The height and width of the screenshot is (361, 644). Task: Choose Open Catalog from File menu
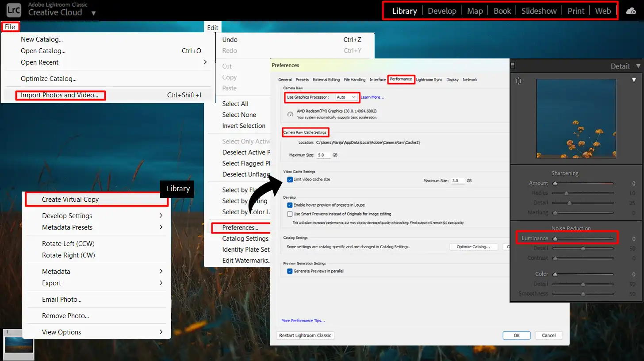click(x=43, y=51)
